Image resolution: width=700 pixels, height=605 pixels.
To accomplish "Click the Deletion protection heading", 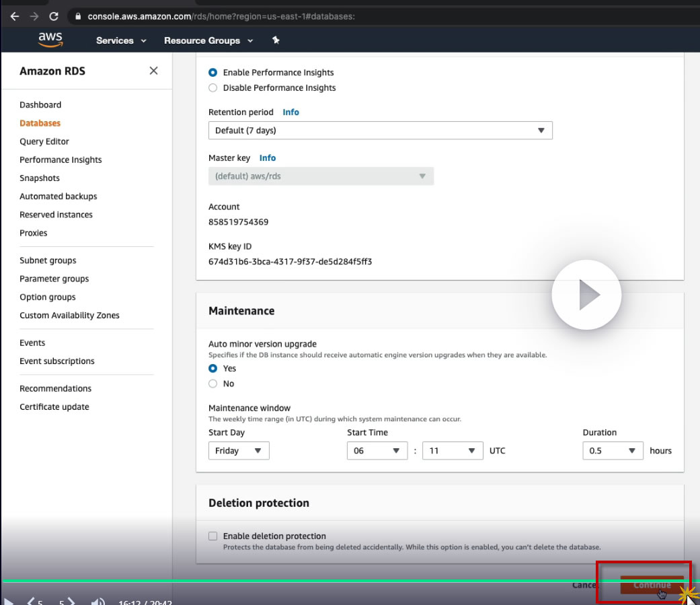I will pyautogui.click(x=258, y=503).
